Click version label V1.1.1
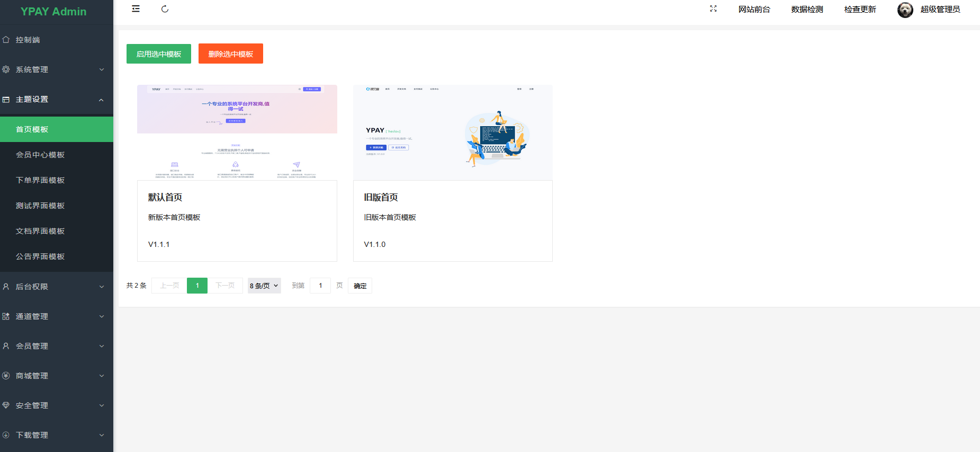The height and width of the screenshot is (452, 980). (x=159, y=244)
